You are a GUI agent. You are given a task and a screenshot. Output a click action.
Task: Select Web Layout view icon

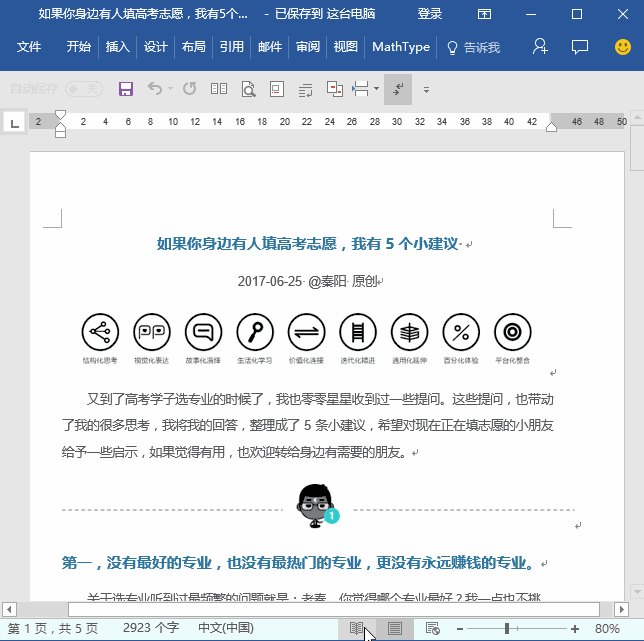(x=432, y=628)
